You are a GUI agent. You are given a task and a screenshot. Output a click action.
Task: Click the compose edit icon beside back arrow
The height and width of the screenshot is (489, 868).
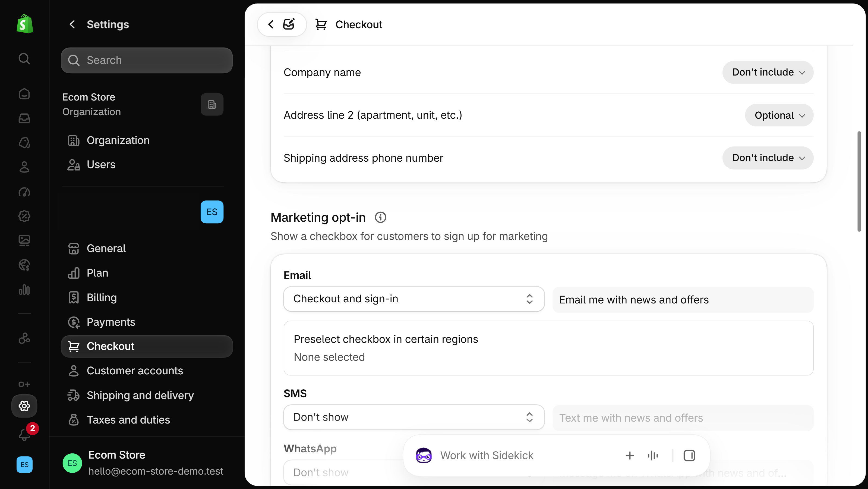pos(289,24)
